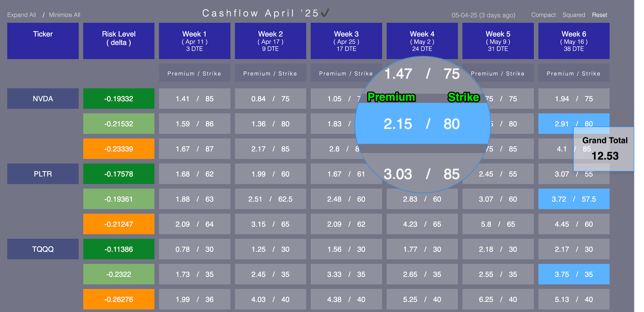This screenshot has height=312, width=644.
Task: Open the Week 1 Apr 11 column header
Action: 194,41
